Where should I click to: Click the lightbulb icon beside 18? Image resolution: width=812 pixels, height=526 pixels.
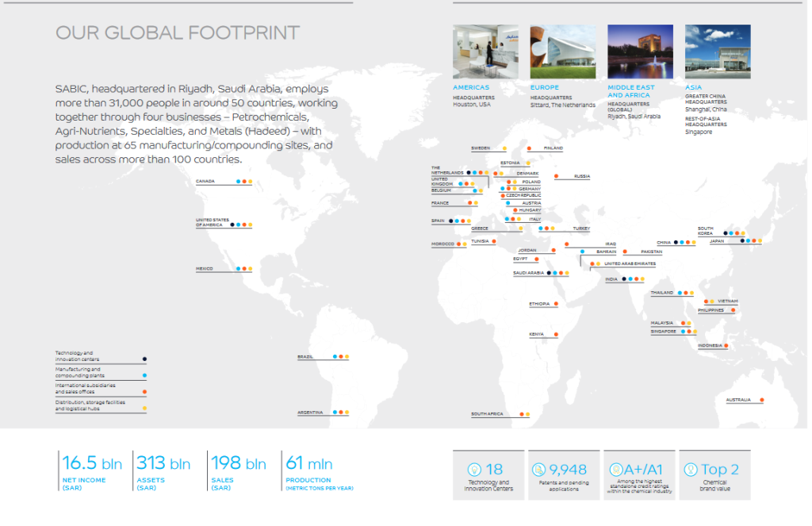coord(474,470)
